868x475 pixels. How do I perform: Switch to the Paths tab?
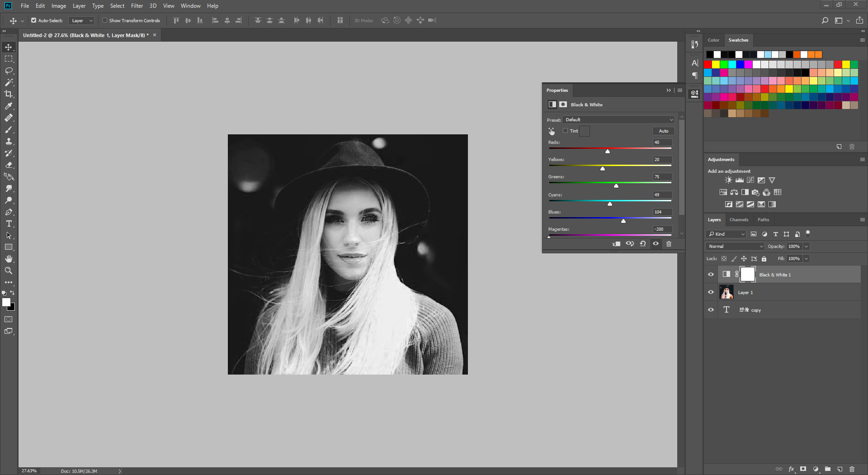[763, 220]
